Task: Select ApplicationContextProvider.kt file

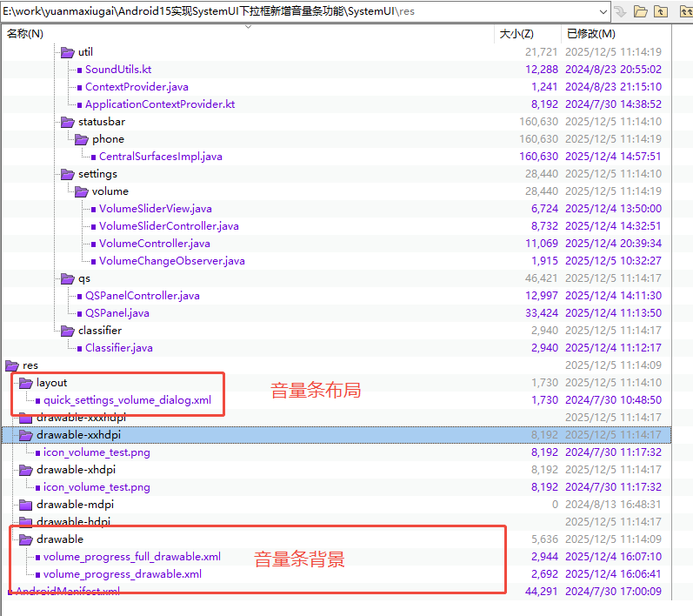Action: pyautogui.click(x=160, y=104)
